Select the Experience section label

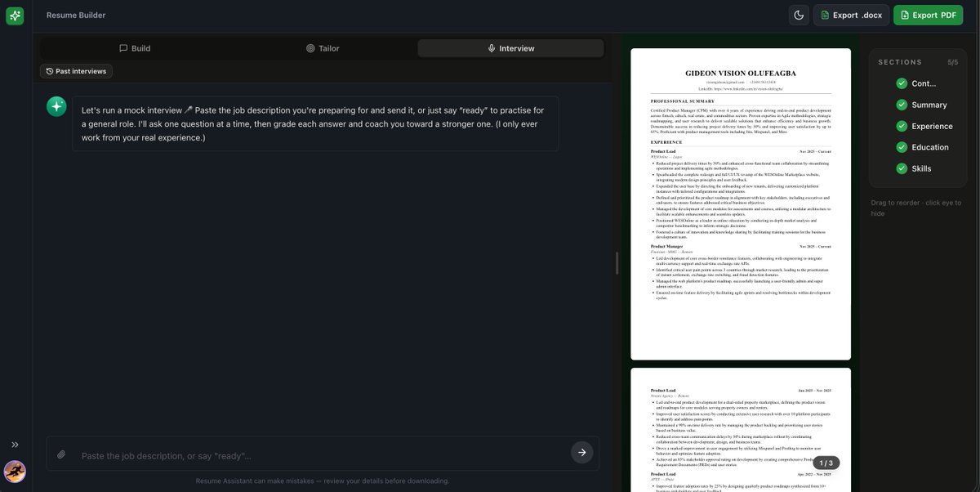[x=933, y=126]
